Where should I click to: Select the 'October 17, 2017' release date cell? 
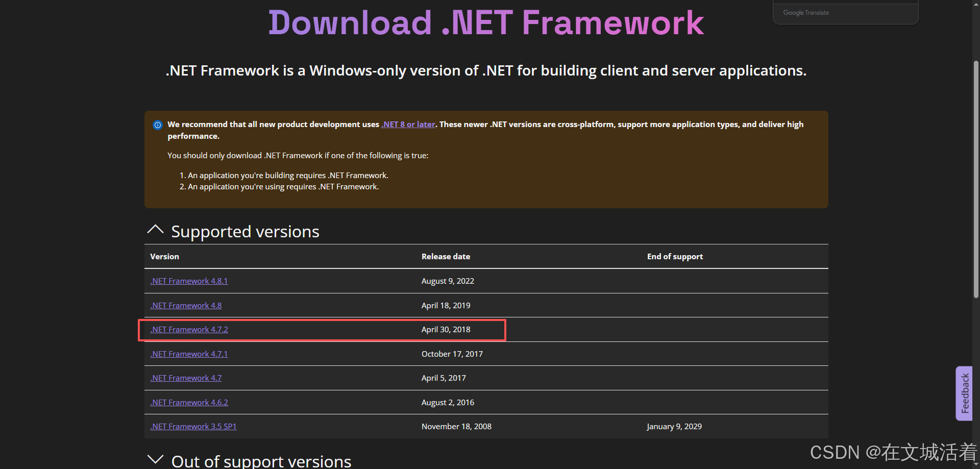pyautogui.click(x=452, y=354)
